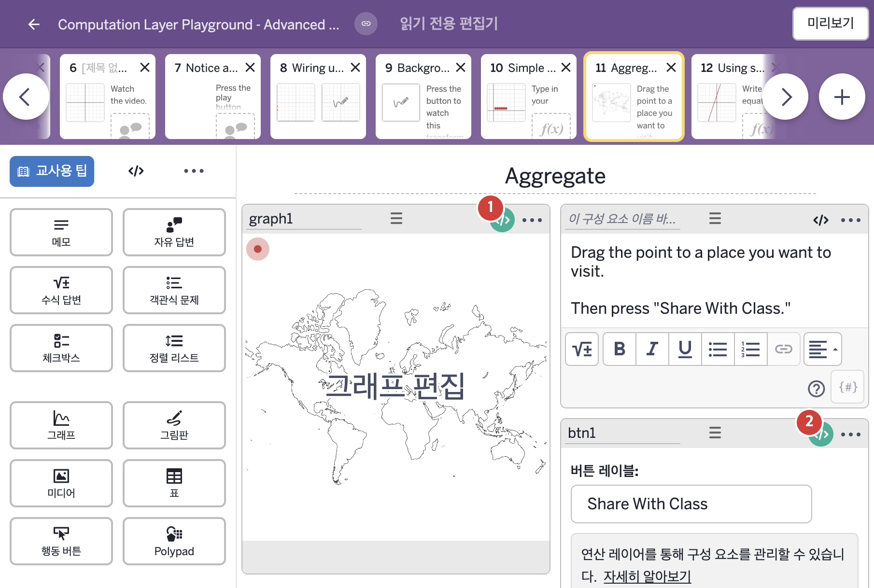Add a 메모 (note) component
The width and height of the screenshot is (874, 588).
click(x=61, y=232)
